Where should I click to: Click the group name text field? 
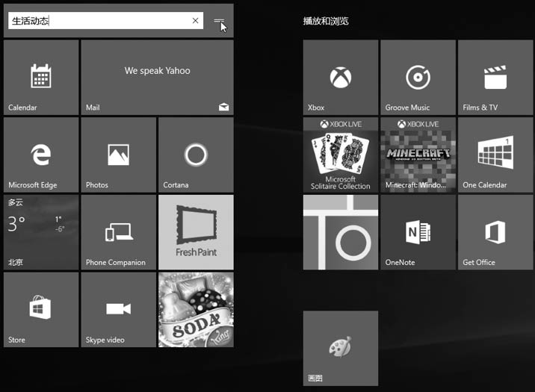pos(97,21)
